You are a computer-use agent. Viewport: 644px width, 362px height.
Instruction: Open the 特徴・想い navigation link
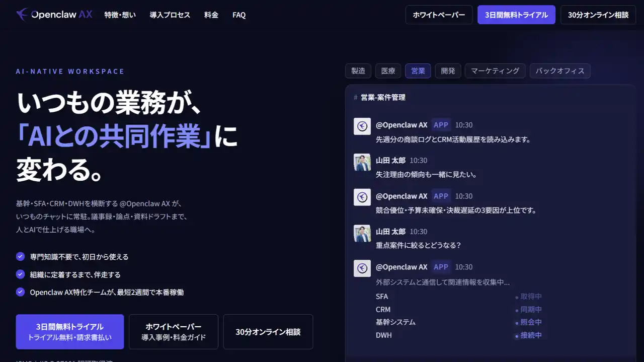tap(120, 15)
